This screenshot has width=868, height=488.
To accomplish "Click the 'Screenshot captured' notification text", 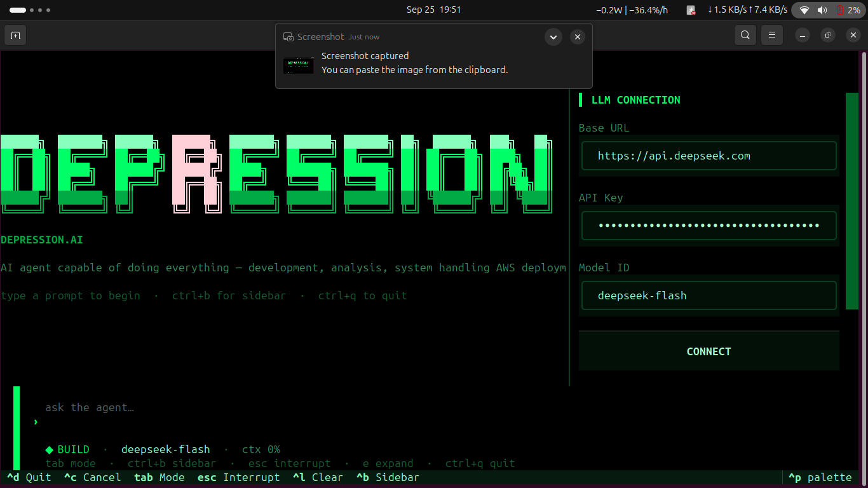I will point(365,56).
